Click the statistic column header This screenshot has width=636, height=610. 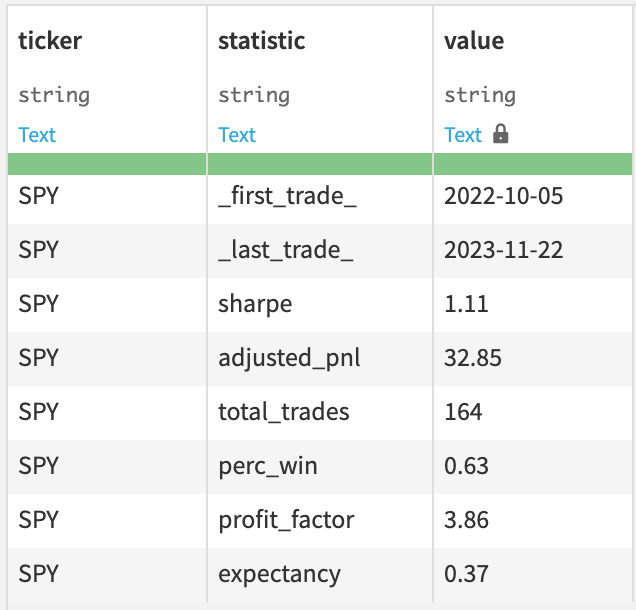point(262,41)
